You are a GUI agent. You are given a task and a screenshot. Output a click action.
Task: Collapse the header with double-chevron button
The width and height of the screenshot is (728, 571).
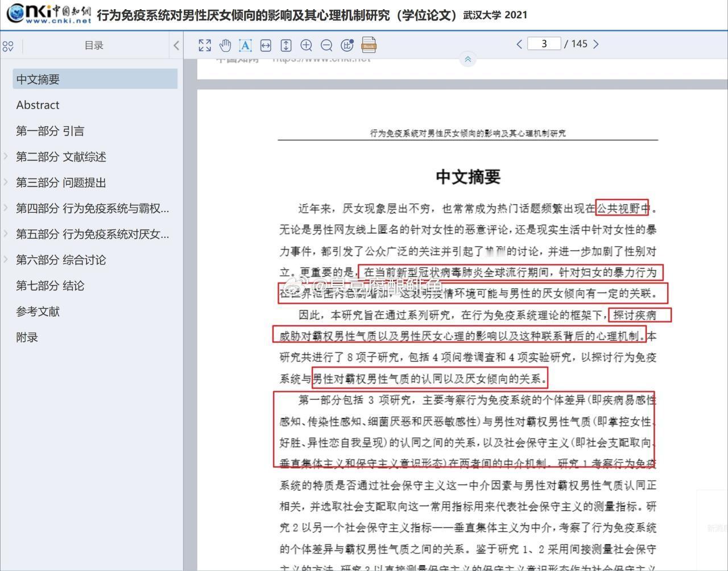click(x=468, y=59)
